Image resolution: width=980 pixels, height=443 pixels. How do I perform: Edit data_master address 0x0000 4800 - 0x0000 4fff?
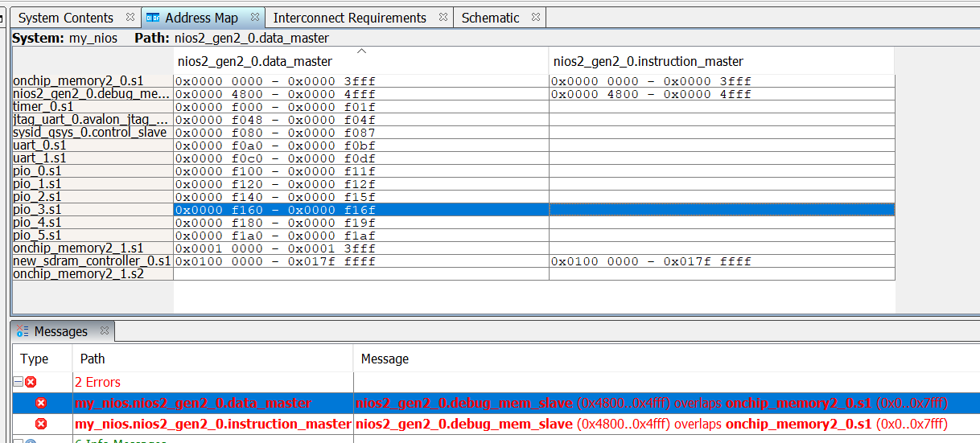tap(361, 94)
